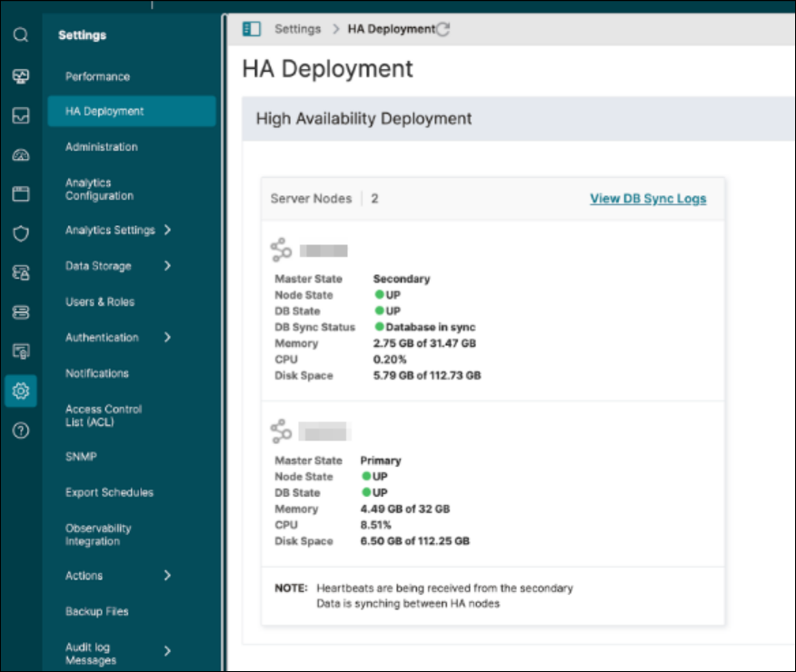
Task: Click the secondary node's share icon
Action: pyautogui.click(x=281, y=250)
